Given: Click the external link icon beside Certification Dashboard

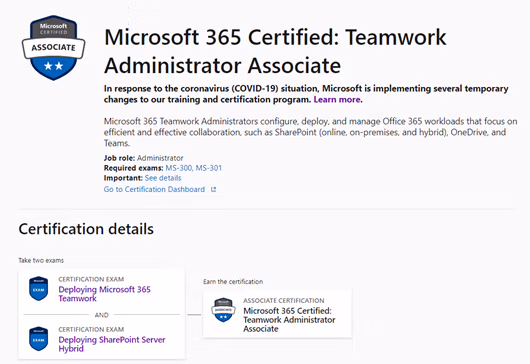Looking at the screenshot, I should 213,190.
